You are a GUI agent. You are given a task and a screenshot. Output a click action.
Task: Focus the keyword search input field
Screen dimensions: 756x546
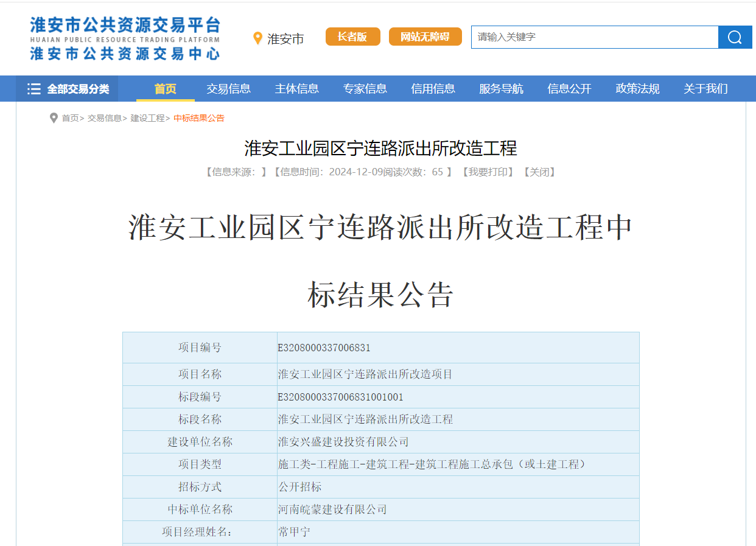(x=594, y=37)
